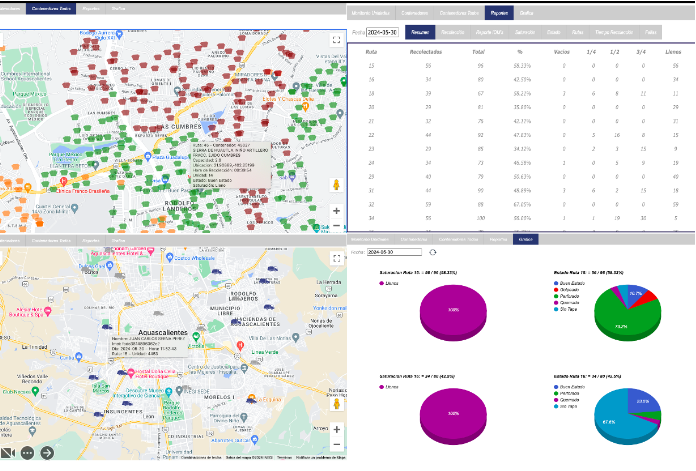Select the Resumen report sub-tab
The image size is (696, 471).
click(420, 32)
